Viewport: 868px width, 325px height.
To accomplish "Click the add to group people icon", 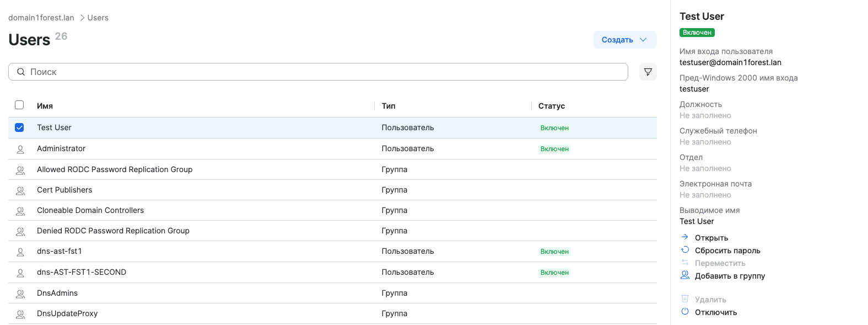I will click(685, 275).
